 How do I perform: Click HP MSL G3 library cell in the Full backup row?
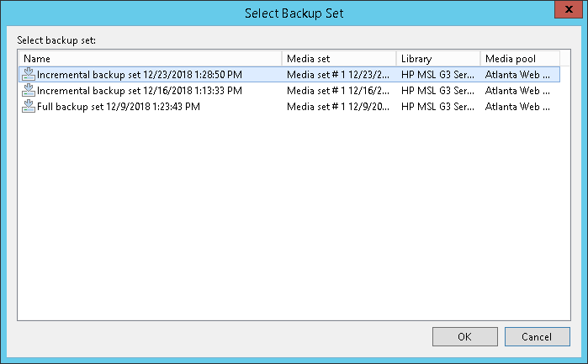pos(437,107)
